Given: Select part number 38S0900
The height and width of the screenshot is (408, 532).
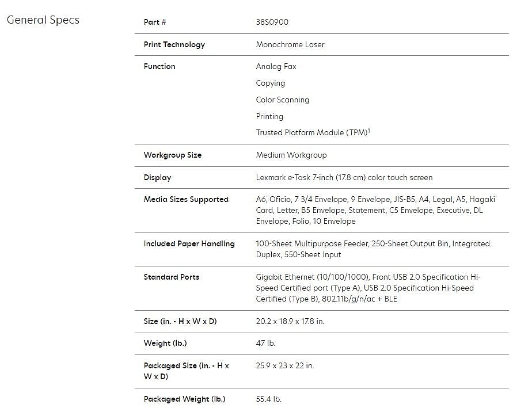Looking at the screenshot, I should click(272, 22).
